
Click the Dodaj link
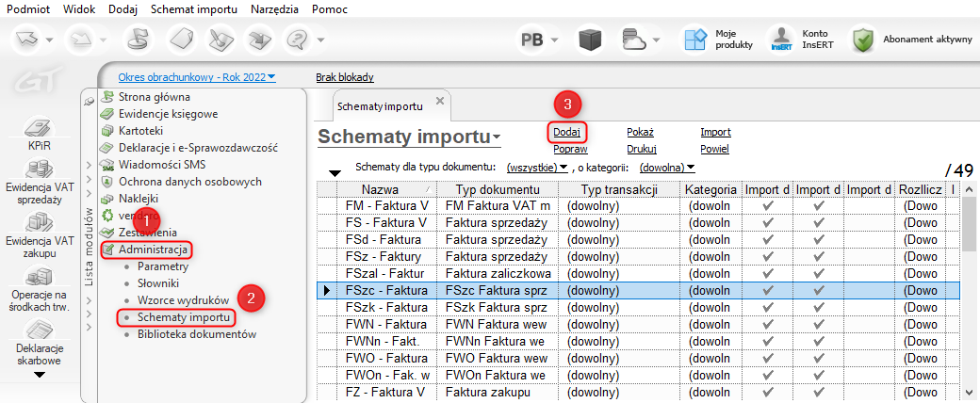pyautogui.click(x=566, y=133)
